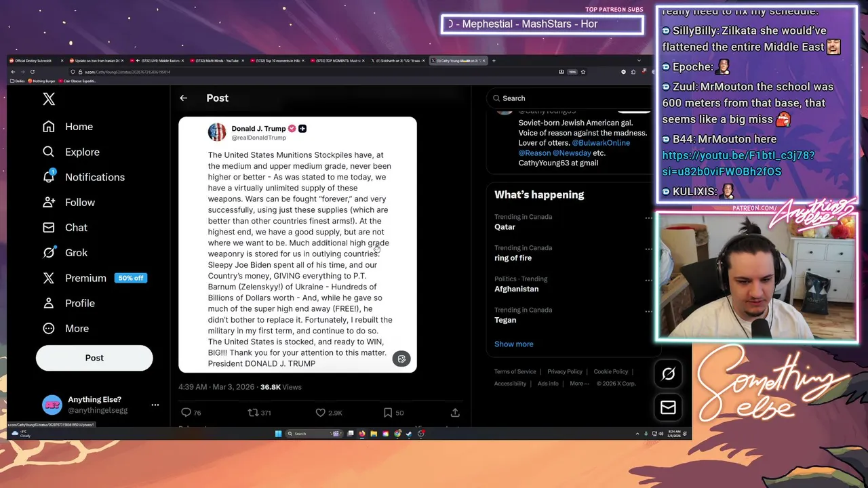Repost the post (371 reposts)
The height and width of the screenshot is (488, 868).
click(x=259, y=412)
